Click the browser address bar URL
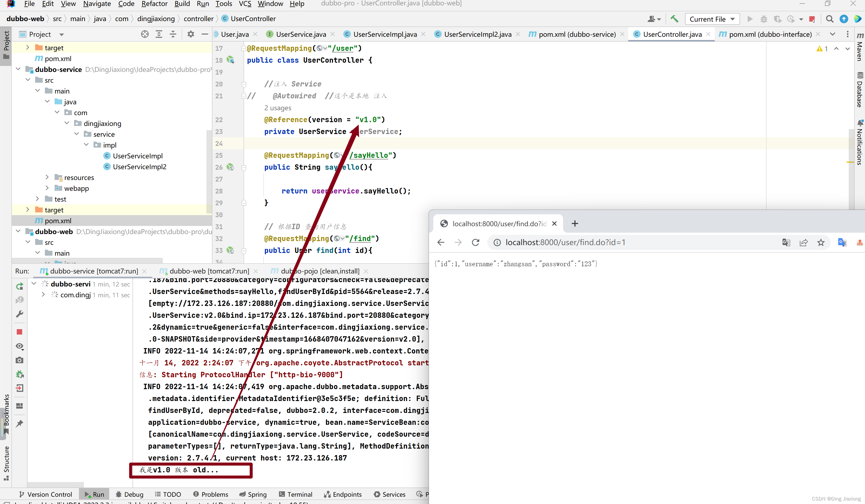 565,243
